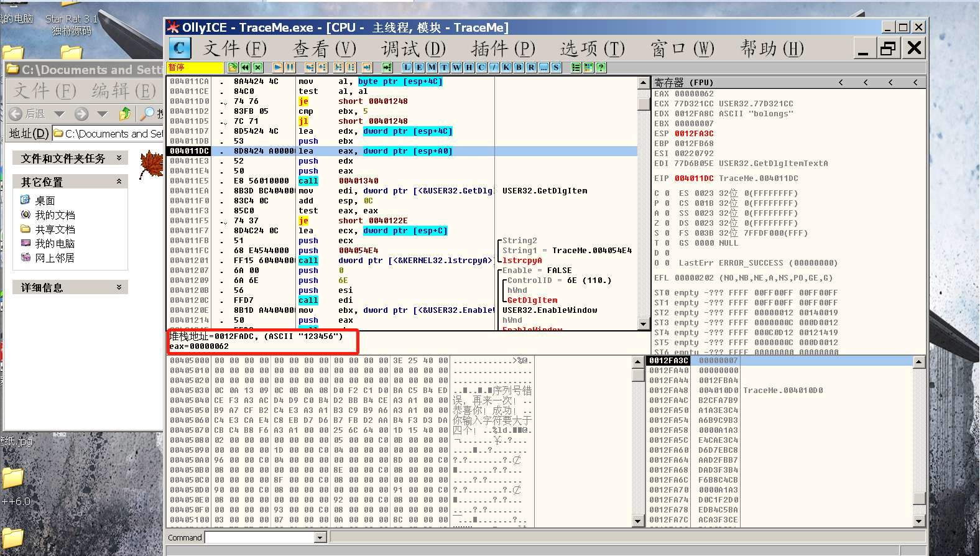Click the 后退 back button in Explorer
980x556 pixels.
[27, 114]
